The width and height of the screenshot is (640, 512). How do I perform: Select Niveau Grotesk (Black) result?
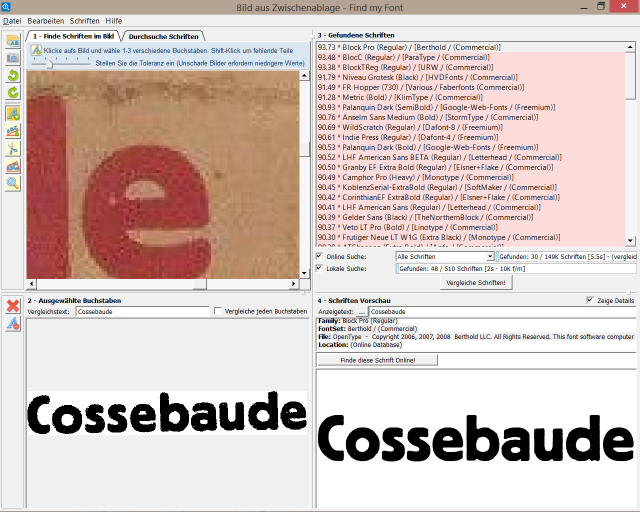coord(471,77)
